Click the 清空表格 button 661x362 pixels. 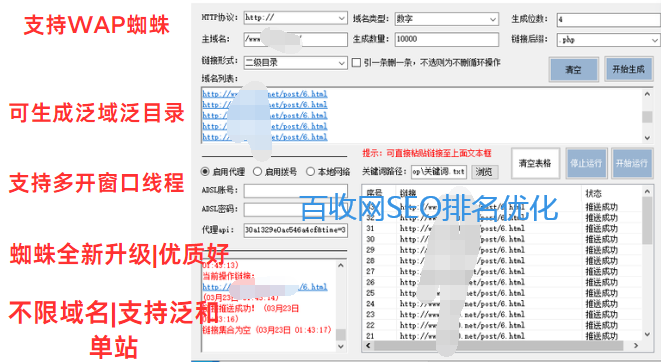535,163
